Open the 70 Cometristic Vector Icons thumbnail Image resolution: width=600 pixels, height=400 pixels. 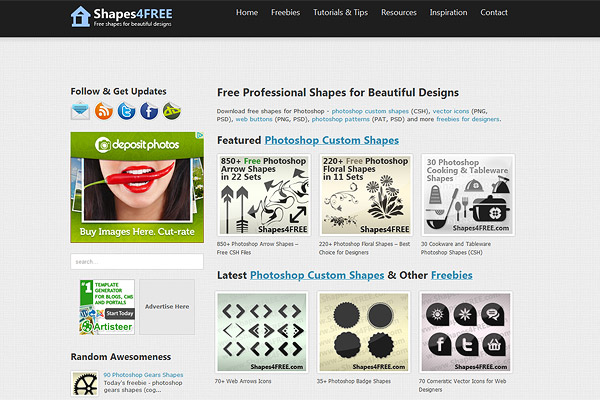tap(466, 332)
